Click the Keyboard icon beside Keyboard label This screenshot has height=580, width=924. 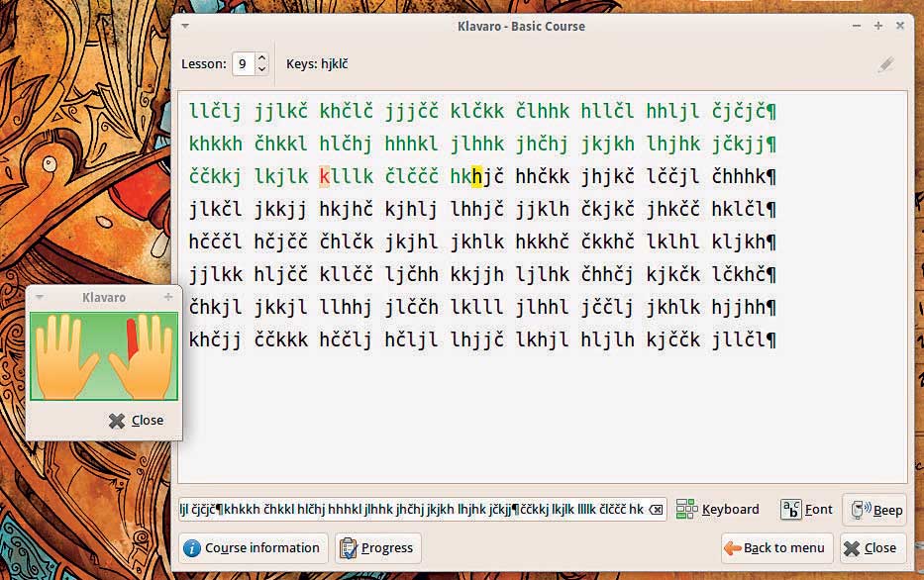[686, 510]
